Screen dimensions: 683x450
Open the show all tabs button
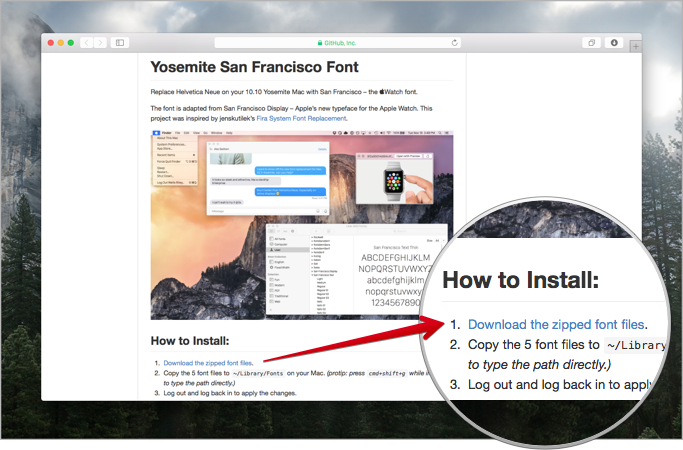[x=592, y=43]
